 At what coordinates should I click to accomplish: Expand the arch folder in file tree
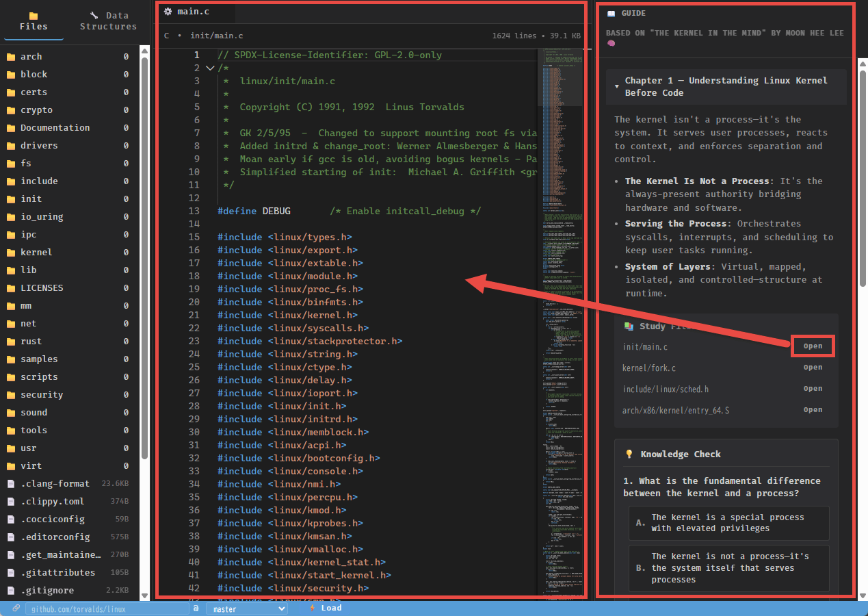coord(31,57)
